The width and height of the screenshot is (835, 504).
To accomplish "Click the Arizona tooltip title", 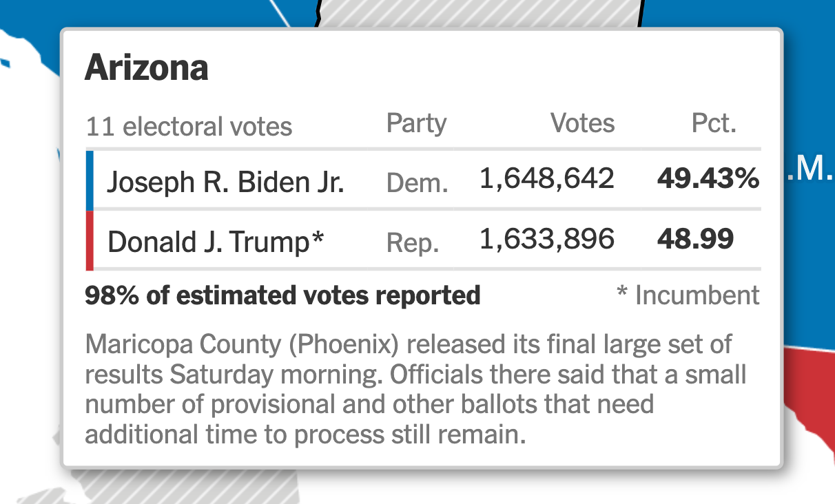I will (x=146, y=68).
